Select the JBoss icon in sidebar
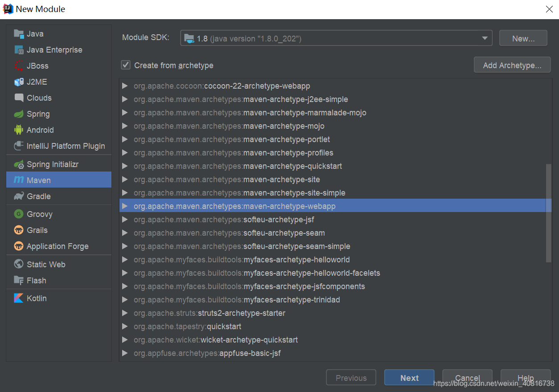This screenshot has width=559, height=392. tap(19, 66)
